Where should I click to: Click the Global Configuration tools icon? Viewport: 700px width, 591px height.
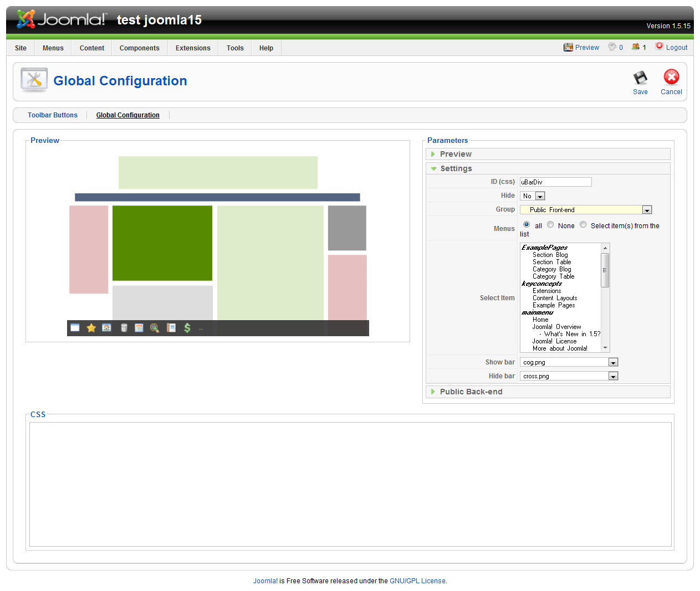[x=34, y=80]
